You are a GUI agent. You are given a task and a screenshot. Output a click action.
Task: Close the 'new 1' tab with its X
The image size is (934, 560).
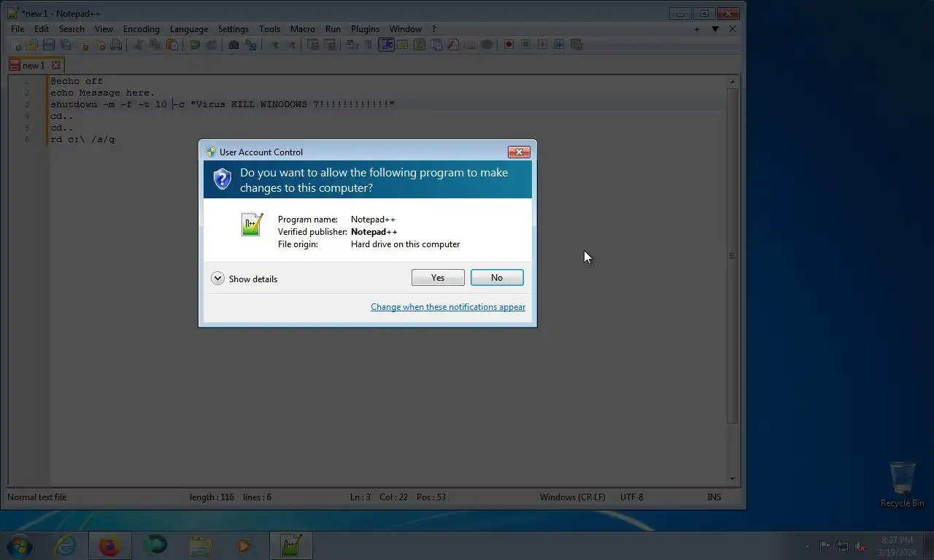[55, 65]
